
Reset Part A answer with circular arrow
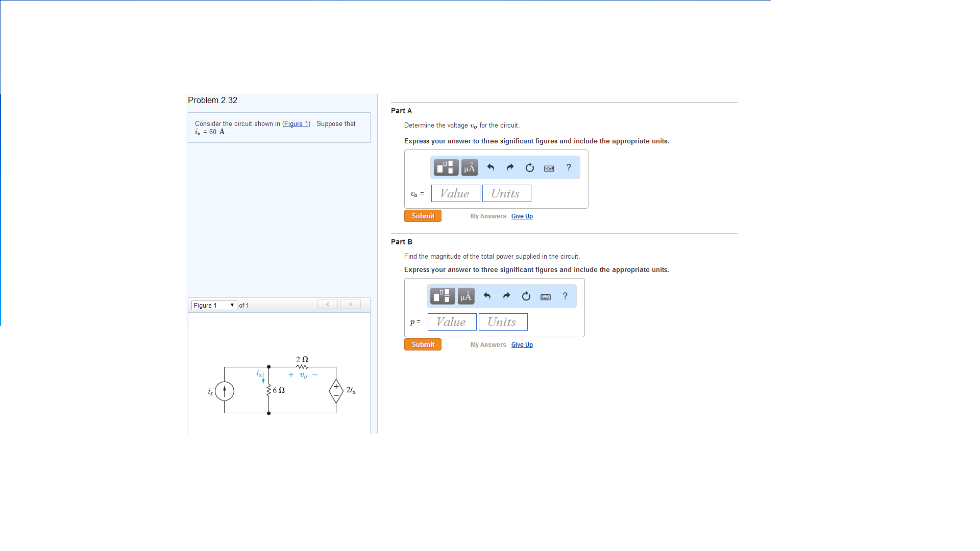(530, 167)
